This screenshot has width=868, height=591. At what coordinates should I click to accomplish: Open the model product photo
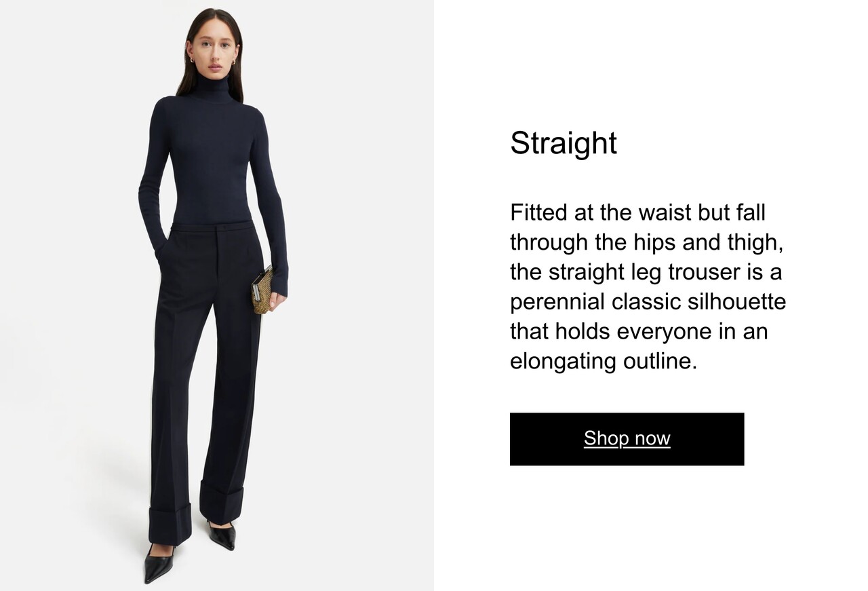(217, 295)
